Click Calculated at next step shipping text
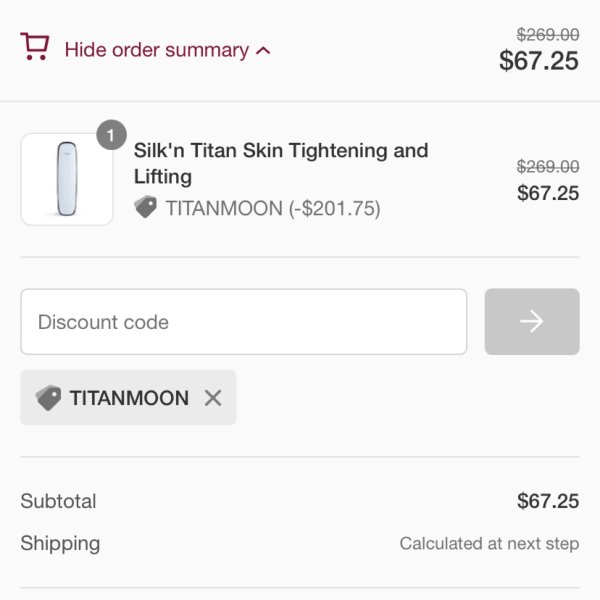 coord(489,543)
